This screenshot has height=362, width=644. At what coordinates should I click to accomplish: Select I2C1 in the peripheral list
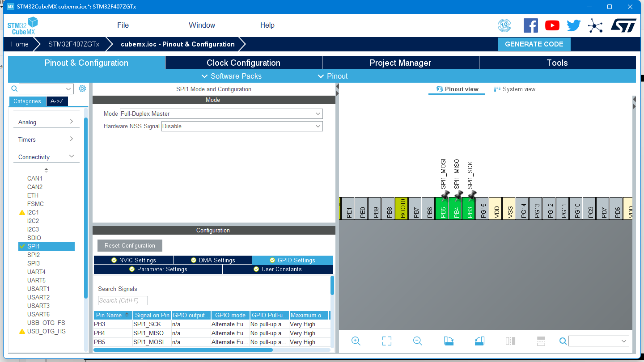click(x=33, y=212)
